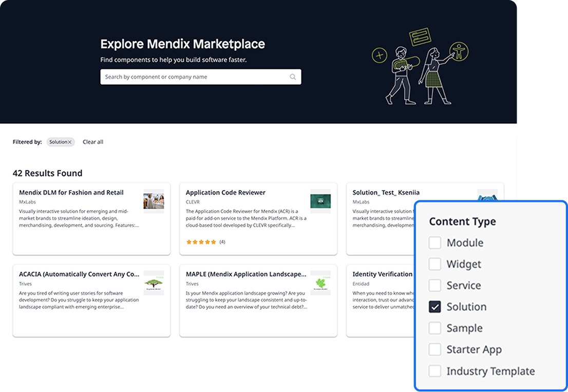The image size is (568, 392).
Task: Enable the Module checkbox
Action: click(435, 243)
